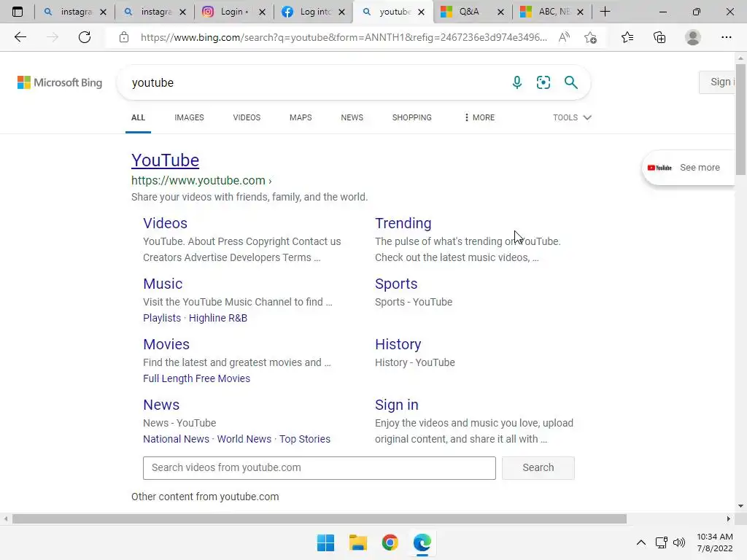Select the SHOPPING search tab
Screen dimensions: 747x560
click(412, 117)
